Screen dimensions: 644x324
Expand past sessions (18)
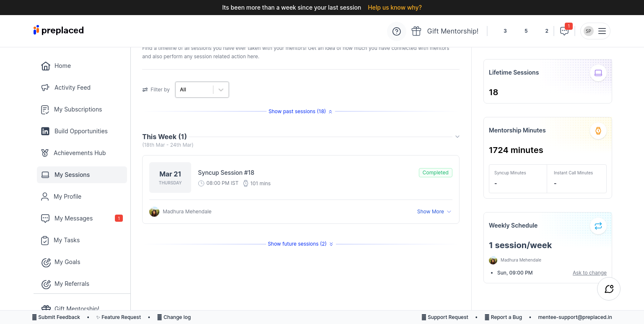point(300,111)
